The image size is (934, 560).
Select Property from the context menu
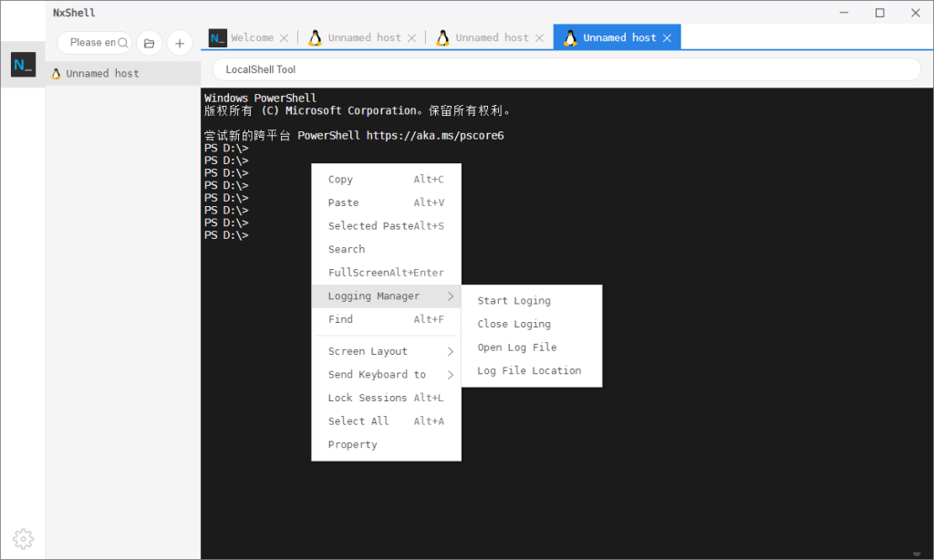(x=352, y=444)
